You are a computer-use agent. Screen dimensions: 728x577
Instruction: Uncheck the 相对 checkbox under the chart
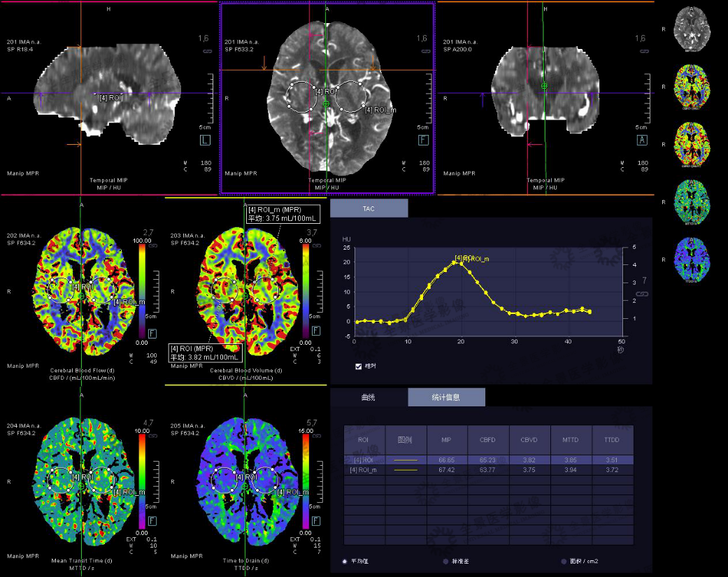tap(359, 366)
